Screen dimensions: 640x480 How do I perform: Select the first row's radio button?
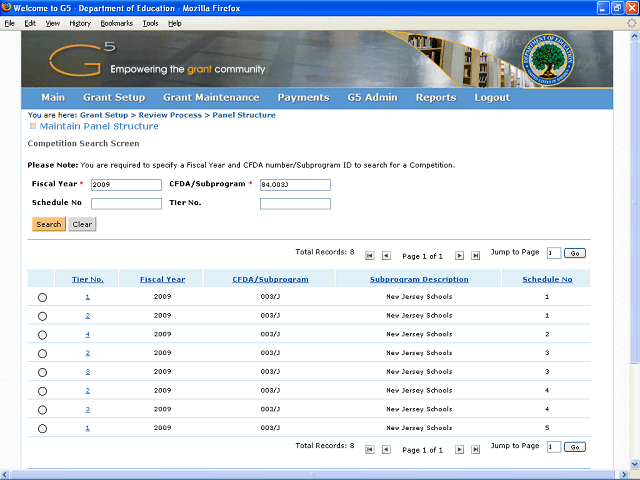pos(42,298)
